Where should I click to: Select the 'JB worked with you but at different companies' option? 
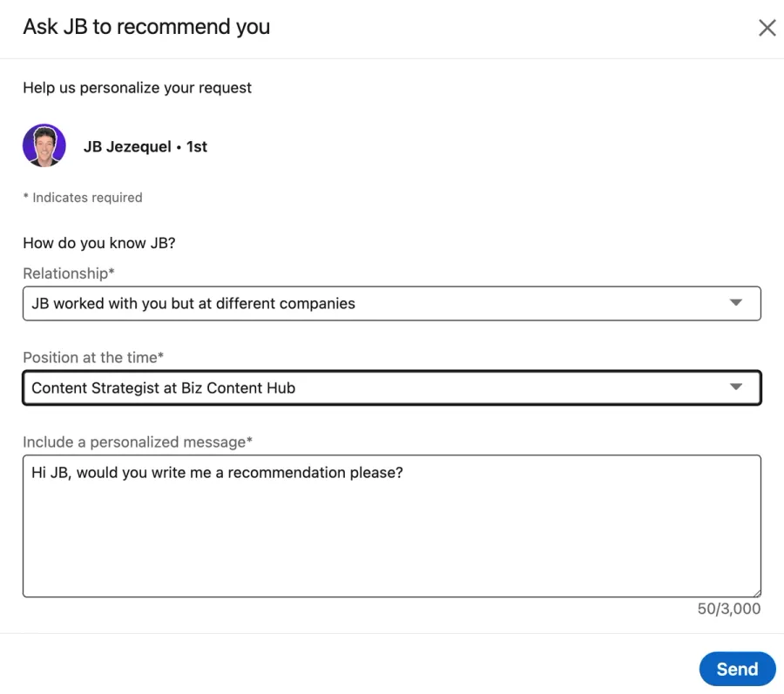[x=193, y=303]
